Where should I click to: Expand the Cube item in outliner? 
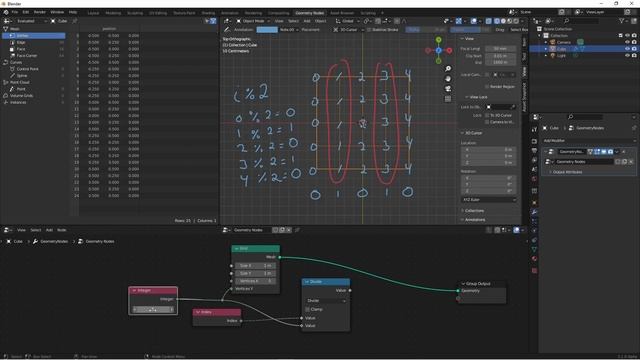[x=546, y=49]
